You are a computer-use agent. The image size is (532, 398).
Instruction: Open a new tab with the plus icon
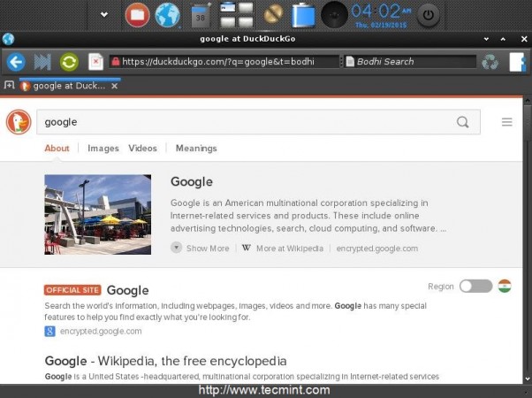9,85
